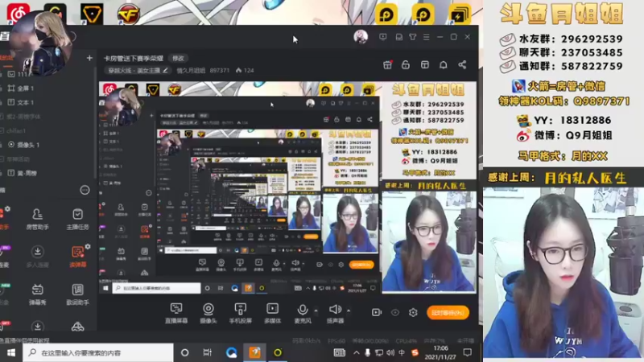Open the more options circle in sidebar

pyautogui.click(x=85, y=190)
